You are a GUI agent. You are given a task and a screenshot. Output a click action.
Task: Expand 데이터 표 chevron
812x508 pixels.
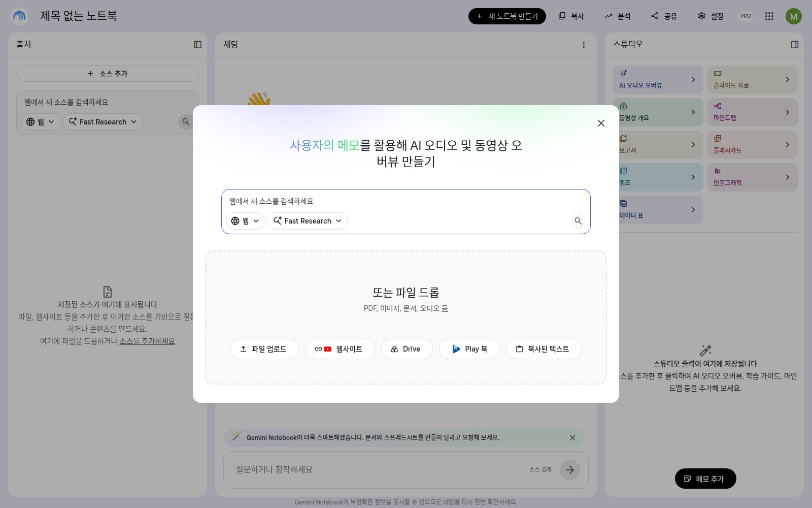[693, 210]
